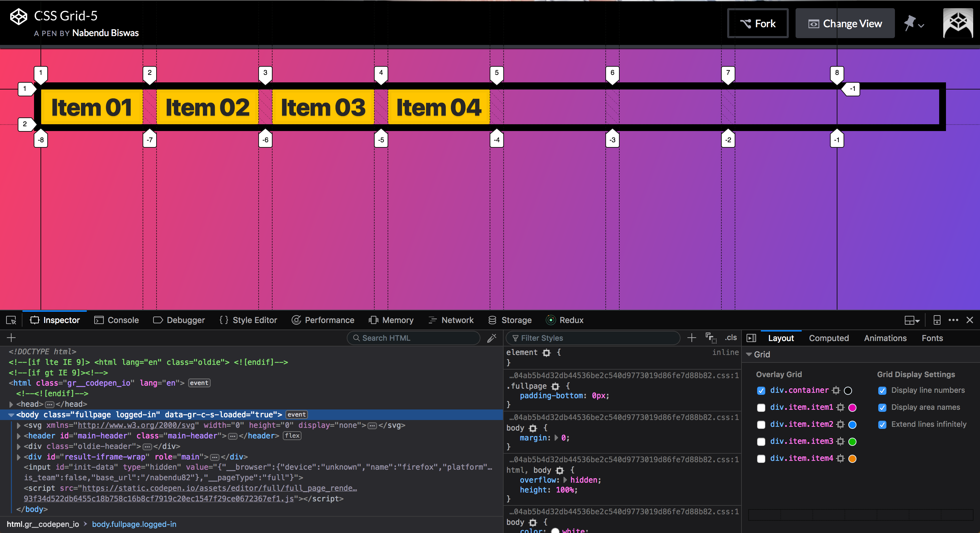Enable div.container grid overlay checkbox
The height and width of the screenshot is (533, 980).
coord(761,391)
